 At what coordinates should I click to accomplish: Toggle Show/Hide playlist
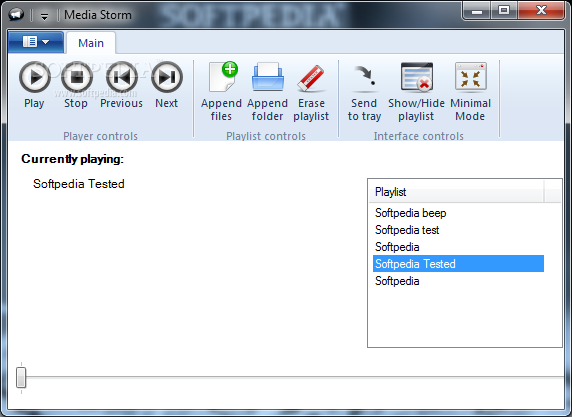click(416, 91)
